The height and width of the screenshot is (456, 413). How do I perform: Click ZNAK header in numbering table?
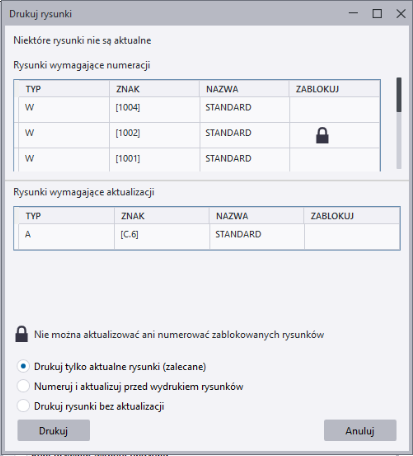point(154,89)
